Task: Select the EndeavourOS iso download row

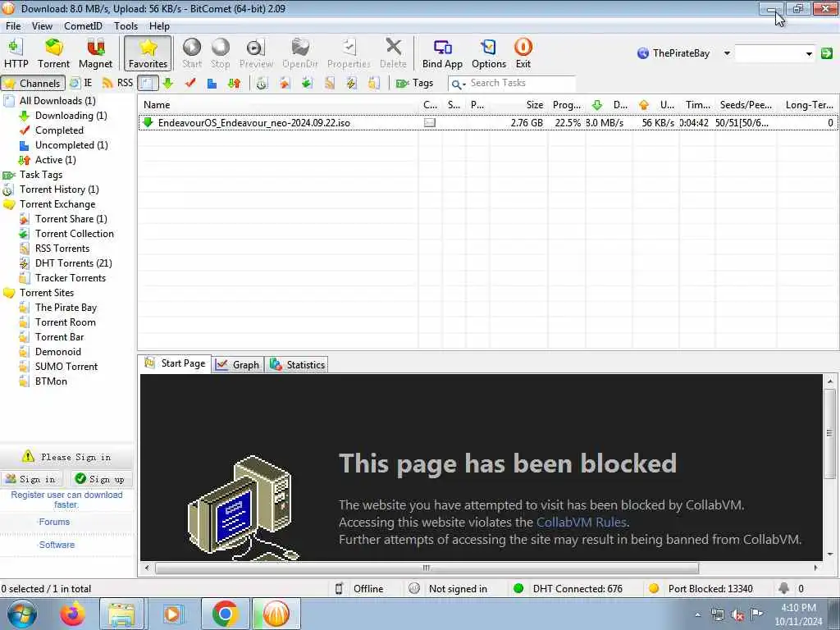Action: pyautogui.click(x=487, y=123)
